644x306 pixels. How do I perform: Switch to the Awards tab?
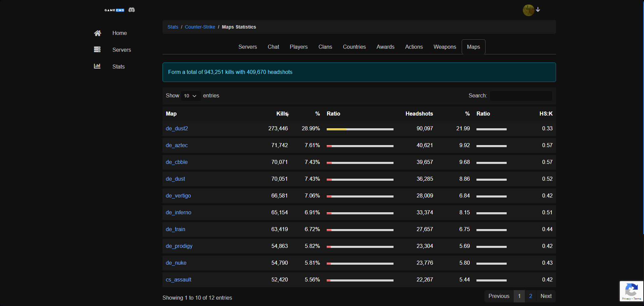(385, 47)
